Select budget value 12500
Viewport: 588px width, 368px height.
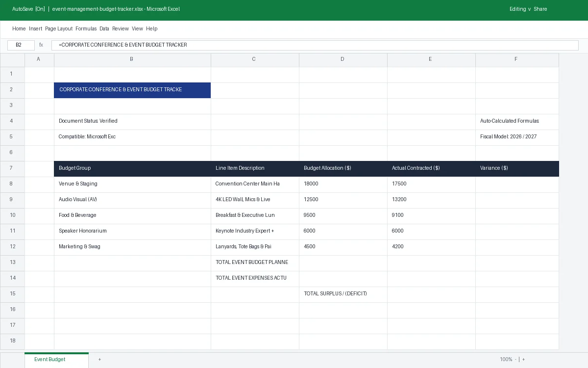coord(343,200)
